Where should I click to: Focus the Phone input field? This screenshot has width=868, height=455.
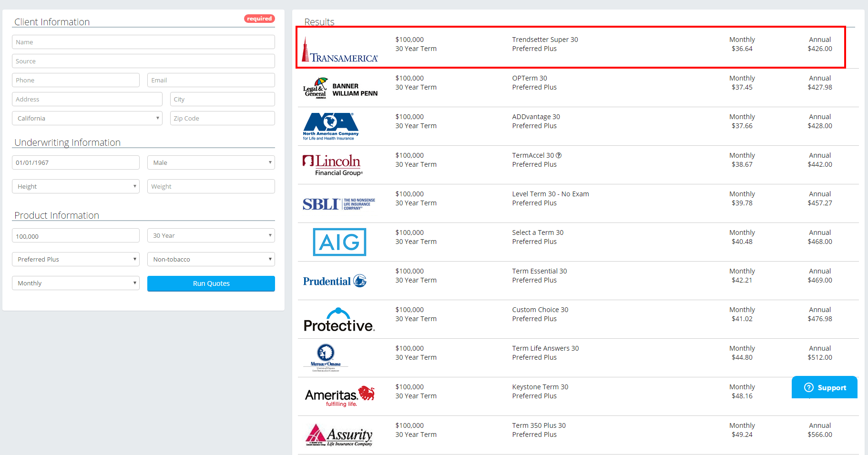76,80
